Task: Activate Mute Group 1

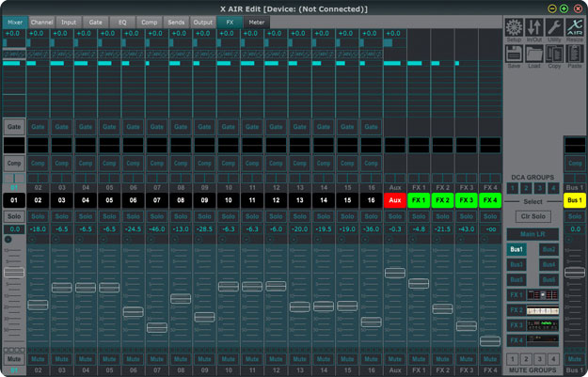Action: (513, 359)
